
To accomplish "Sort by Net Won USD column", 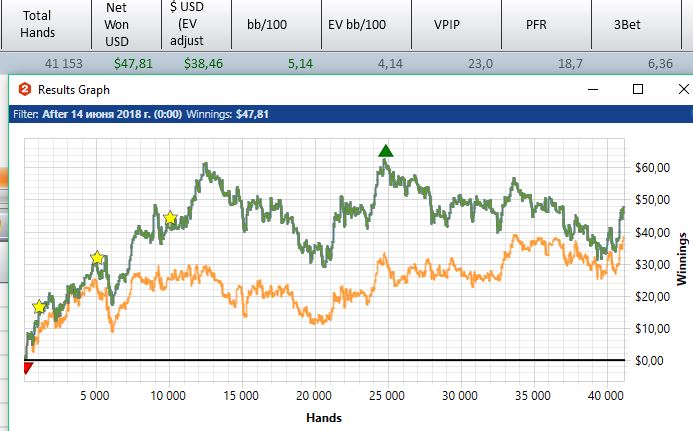I will [126, 24].
